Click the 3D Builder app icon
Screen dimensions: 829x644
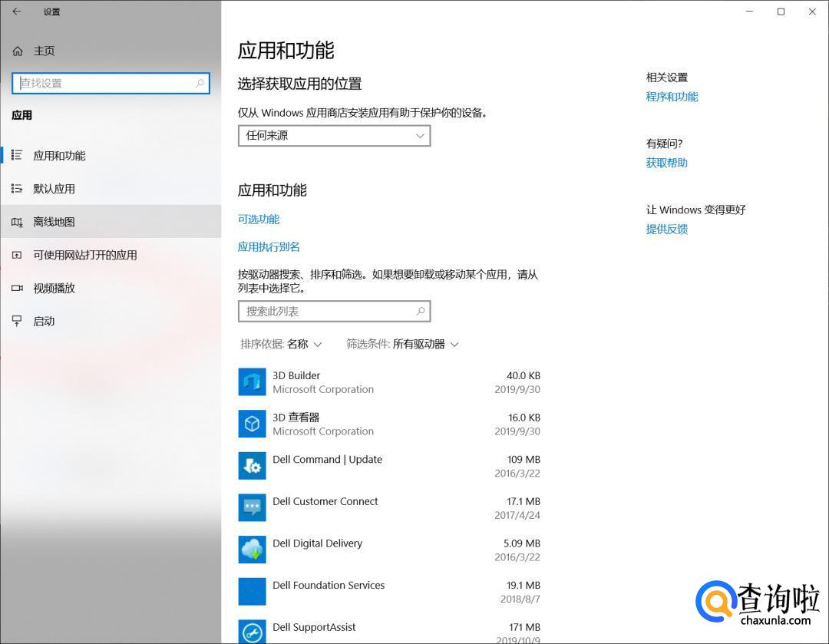pos(252,381)
